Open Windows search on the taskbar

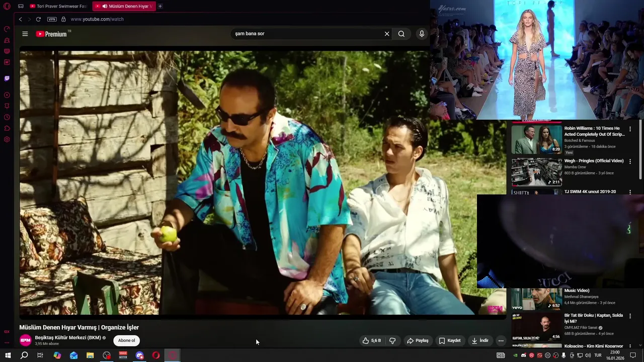(x=24, y=355)
